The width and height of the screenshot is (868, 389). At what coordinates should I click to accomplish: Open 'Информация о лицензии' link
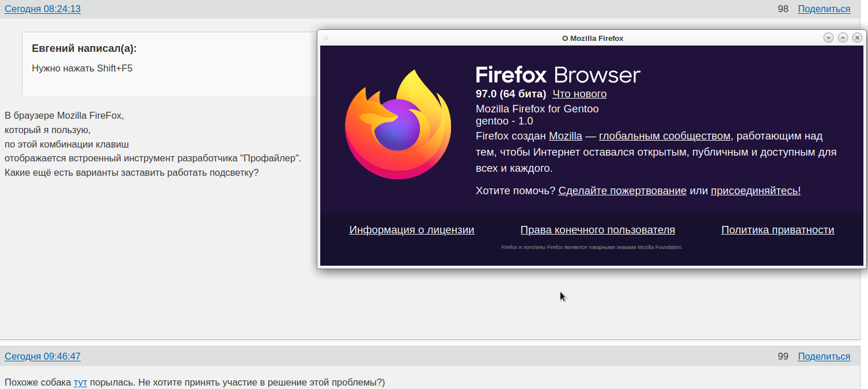tap(412, 229)
